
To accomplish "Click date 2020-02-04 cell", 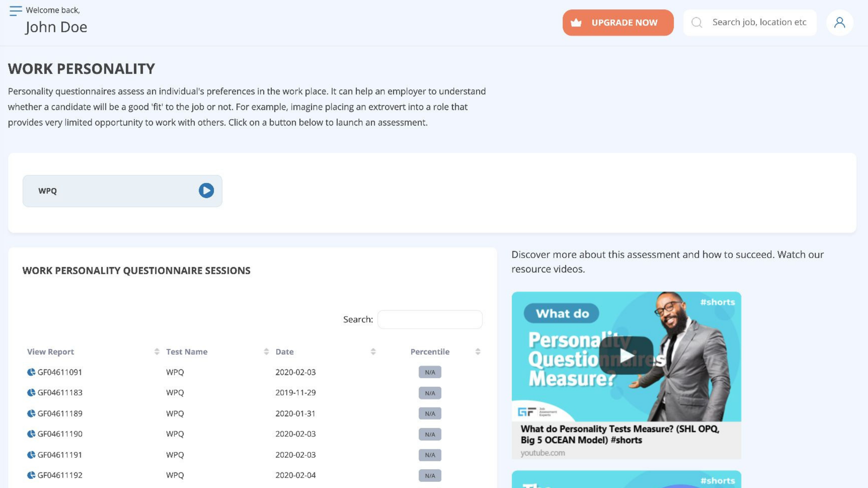I will (x=296, y=475).
